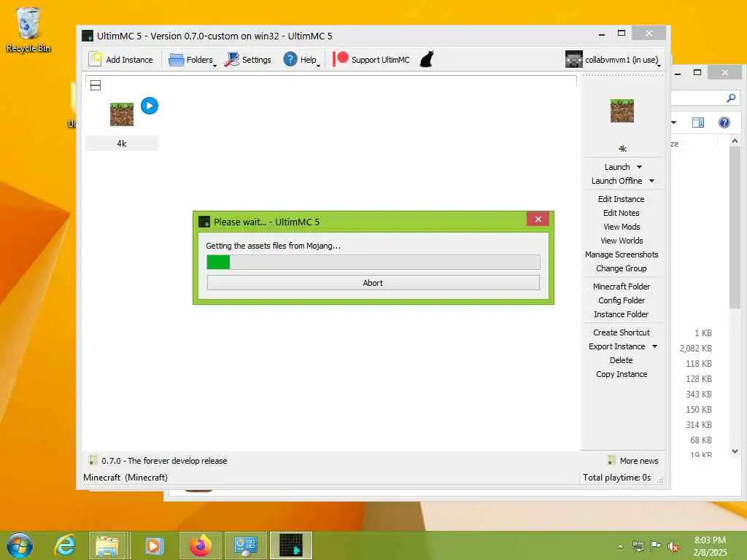The image size is (747, 560).
Task: Click the Add Instance toolbar button
Action: [121, 60]
